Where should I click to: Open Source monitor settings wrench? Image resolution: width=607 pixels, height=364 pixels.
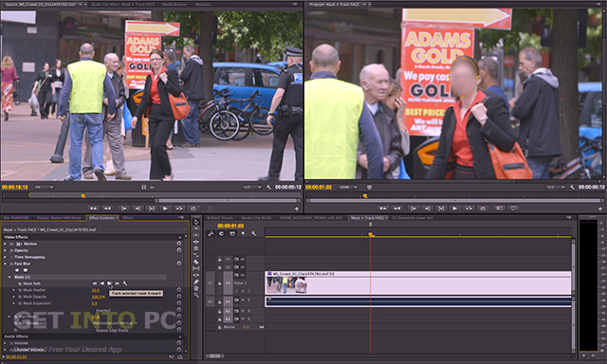click(x=268, y=188)
